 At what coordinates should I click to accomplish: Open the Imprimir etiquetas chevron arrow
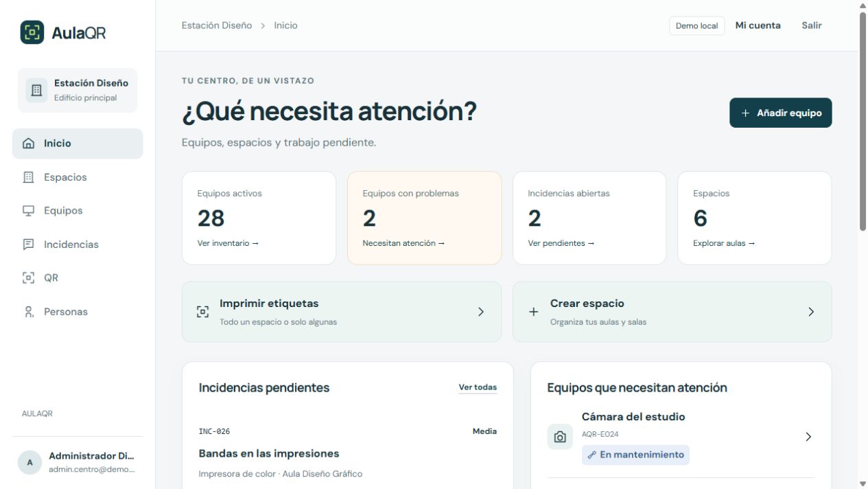pyautogui.click(x=481, y=312)
